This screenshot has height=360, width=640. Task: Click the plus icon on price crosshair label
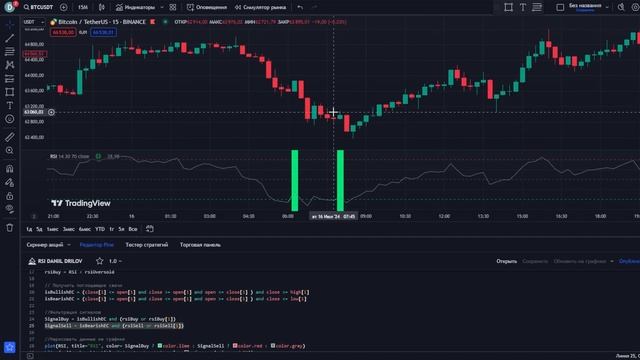pos(51,112)
